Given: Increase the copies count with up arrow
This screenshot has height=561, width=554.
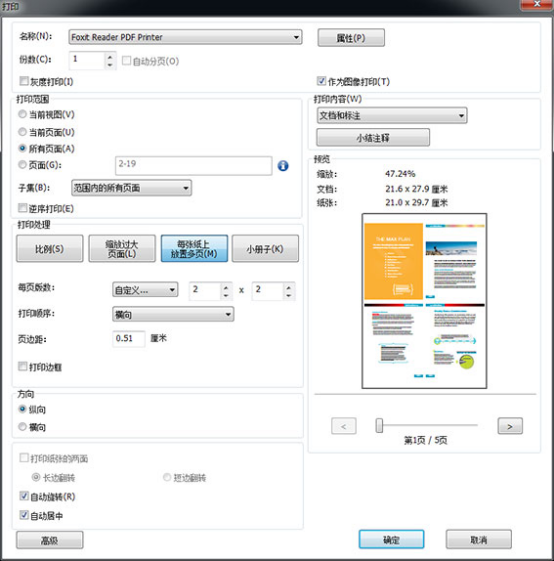Looking at the screenshot, I should tap(110, 57).
